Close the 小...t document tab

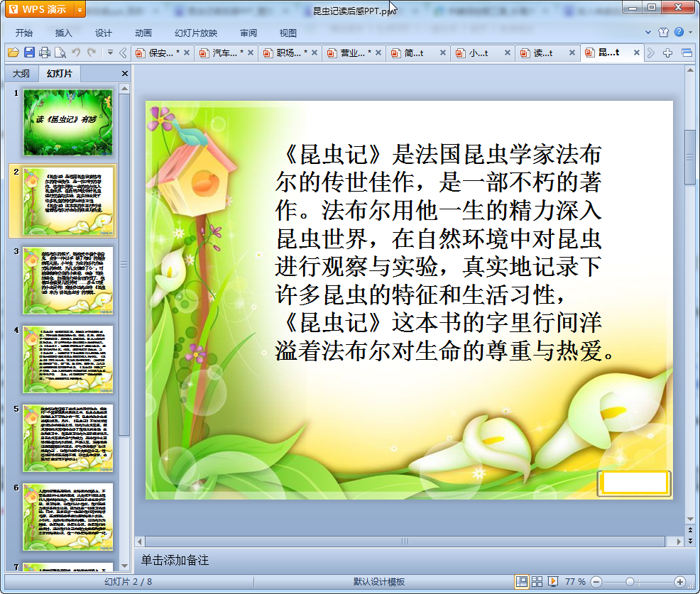pyautogui.click(x=508, y=53)
